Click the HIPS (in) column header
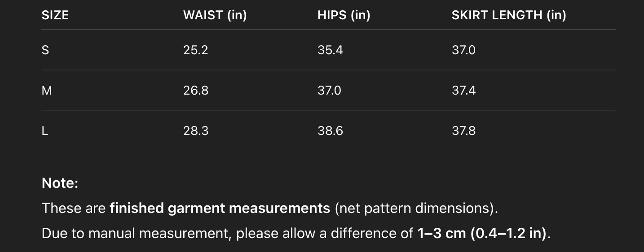 click(x=344, y=15)
